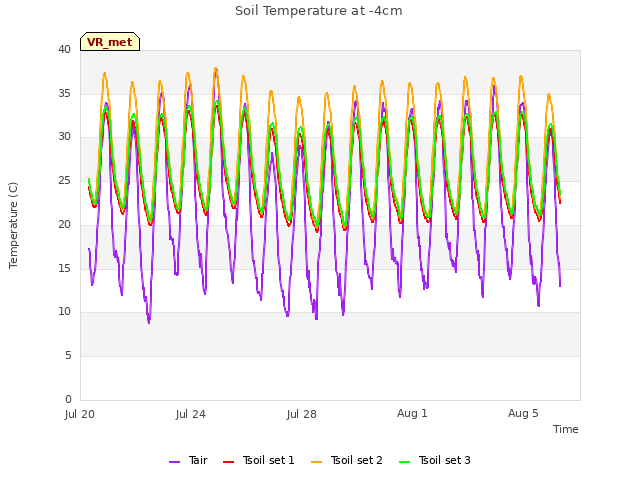640x480 pixels.
Task: Toggle the Tsoil set 1 legend entry
Action: coord(259,460)
